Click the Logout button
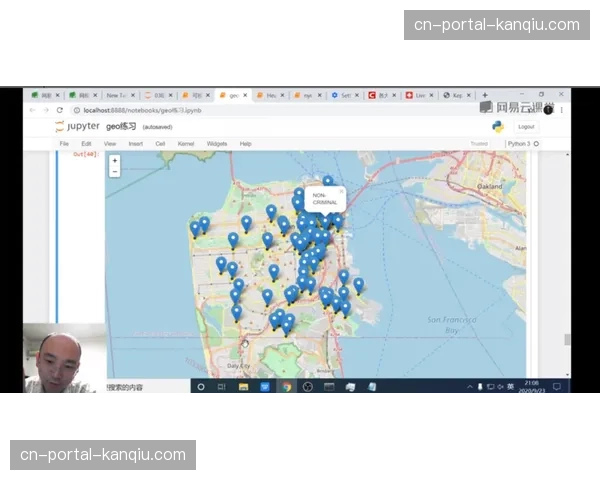This screenshot has height=480, width=600. tap(526, 127)
